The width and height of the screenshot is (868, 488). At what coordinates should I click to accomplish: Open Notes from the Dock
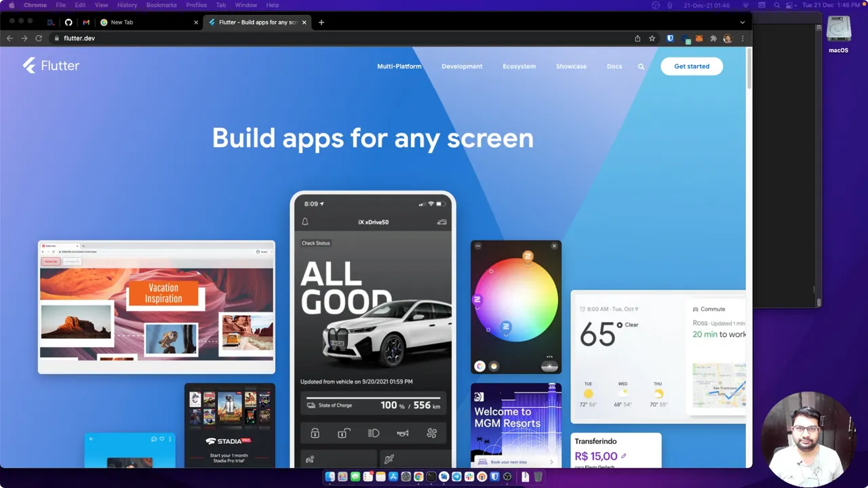(x=380, y=476)
